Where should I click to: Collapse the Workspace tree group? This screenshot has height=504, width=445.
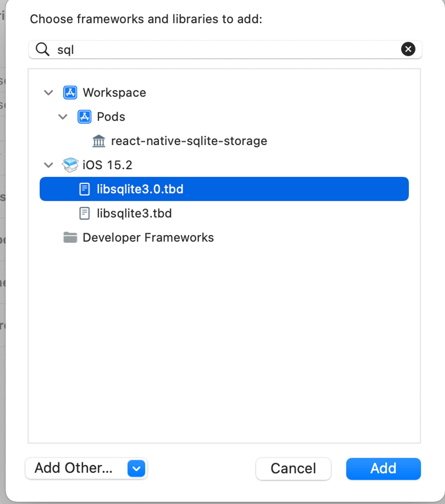48,93
